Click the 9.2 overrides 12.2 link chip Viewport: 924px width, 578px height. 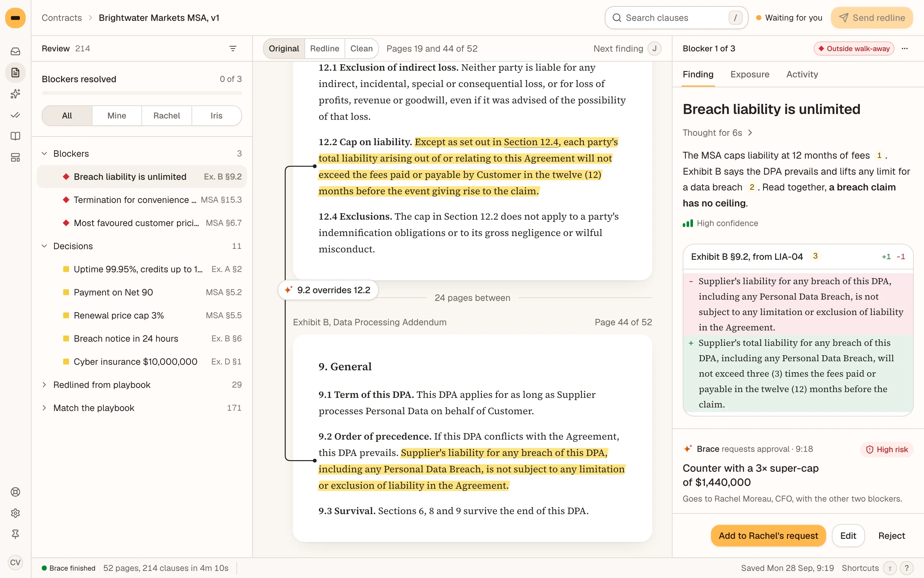pyautogui.click(x=328, y=290)
